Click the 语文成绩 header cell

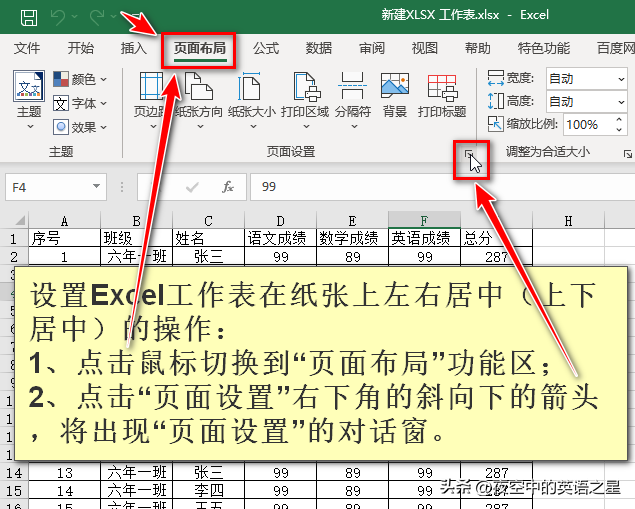coord(280,238)
